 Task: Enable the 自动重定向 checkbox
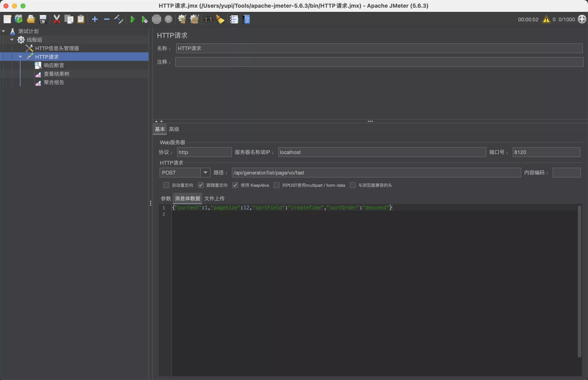coord(166,185)
